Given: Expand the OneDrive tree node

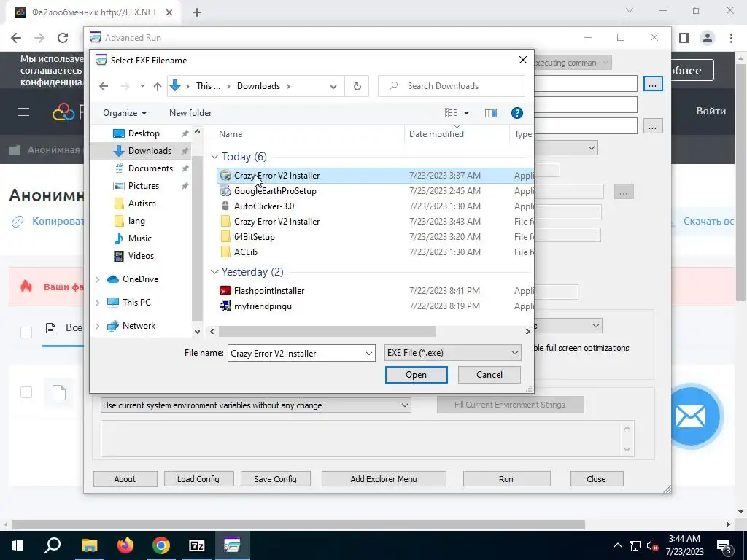Looking at the screenshot, I should 98,279.
